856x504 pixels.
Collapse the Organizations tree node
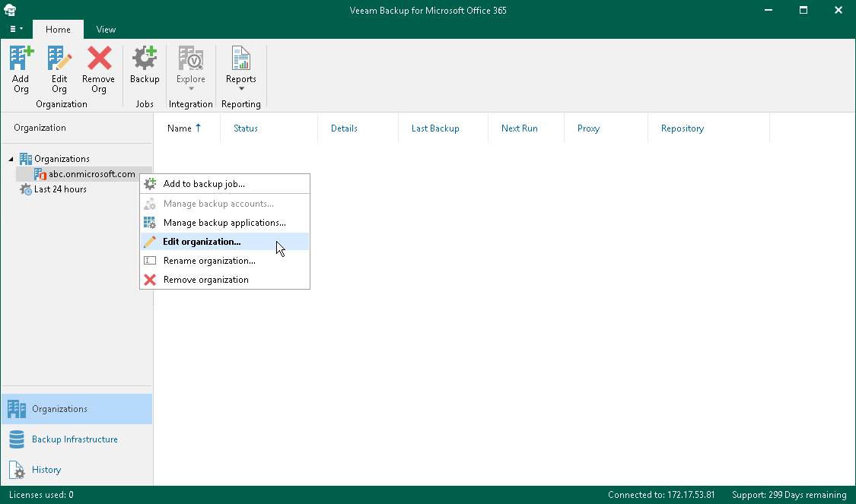point(11,159)
